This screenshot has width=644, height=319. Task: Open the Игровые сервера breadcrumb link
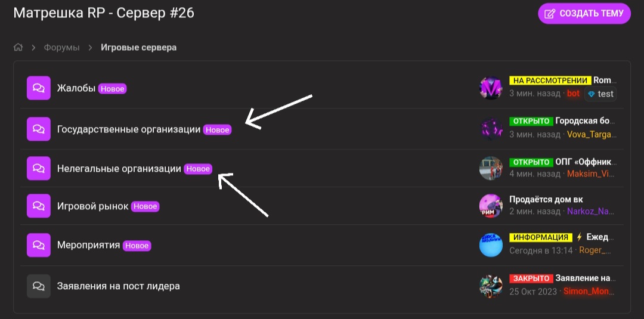[x=138, y=48]
